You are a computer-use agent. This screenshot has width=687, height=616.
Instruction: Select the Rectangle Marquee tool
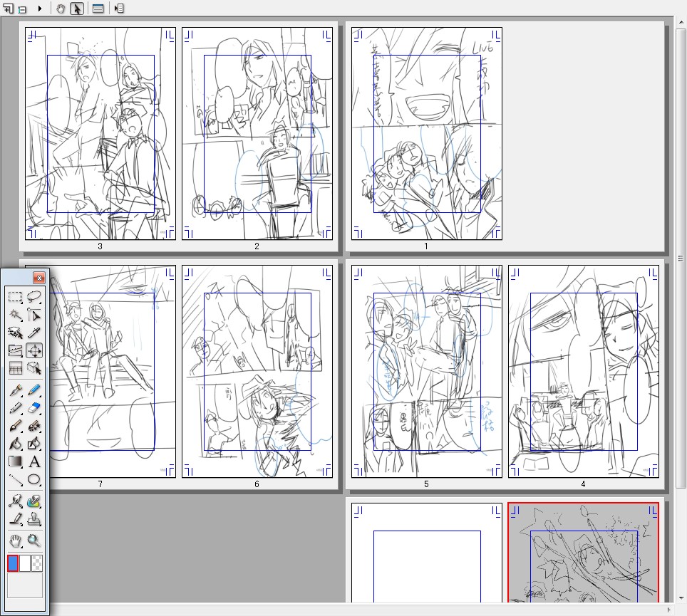coord(16,297)
